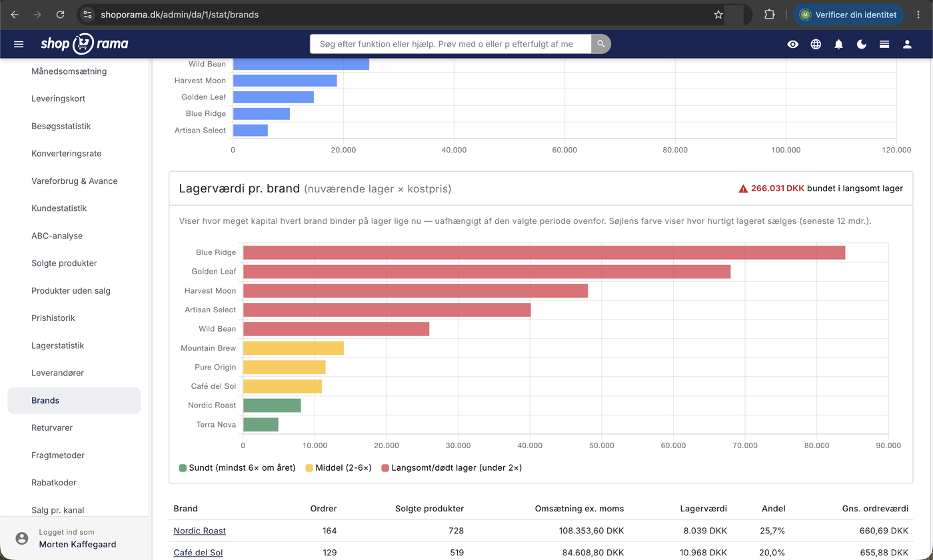Screen dimensions: 933x560
Task: Click the site settings icon in address bar
Action: tap(88, 14)
